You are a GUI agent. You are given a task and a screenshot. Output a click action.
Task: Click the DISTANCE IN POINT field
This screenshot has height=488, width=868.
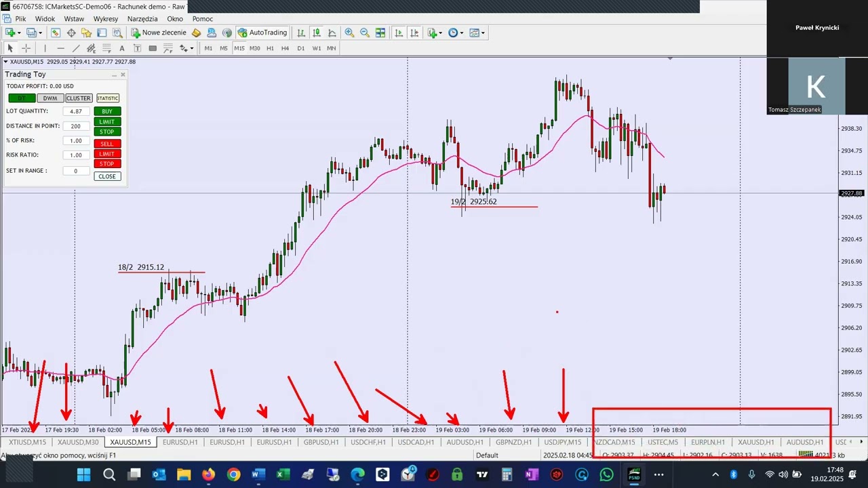coord(76,126)
